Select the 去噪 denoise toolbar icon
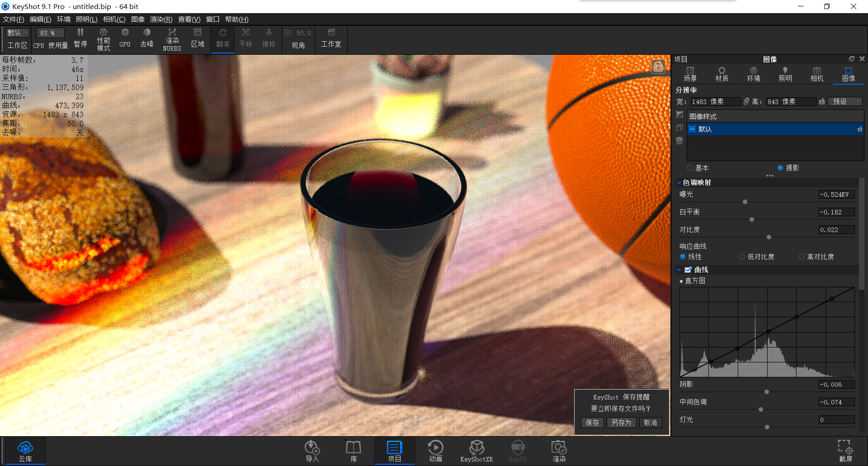 146,38
